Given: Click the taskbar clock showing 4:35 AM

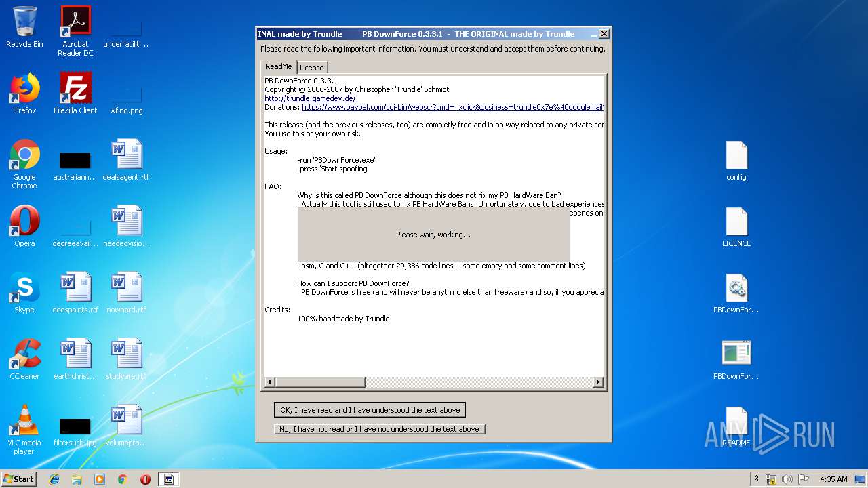Looking at the screenshot, I should pos(833,479).
